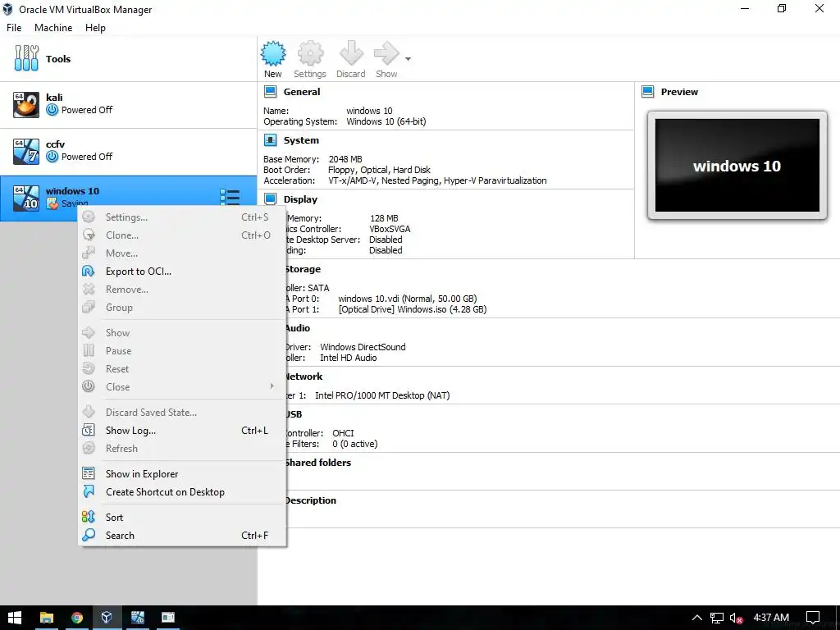
Task: Click the Show in Explorer icon
Action: coord(89,473)
